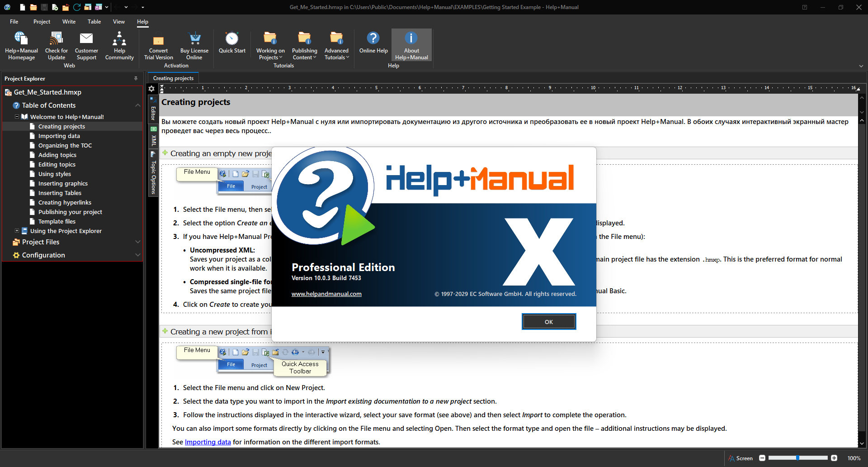Open the Publishing Content tutorials dropdown

point(304,45)
